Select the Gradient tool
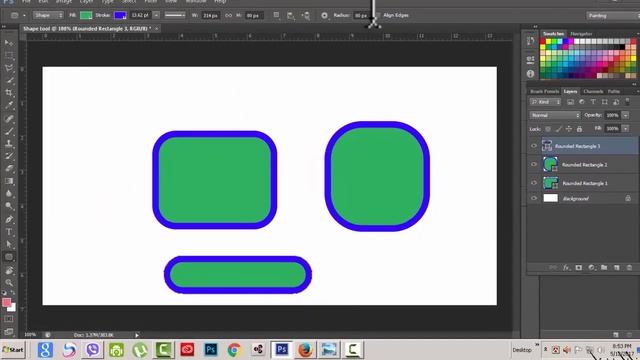Screen dimensions: 640x360 (x=9, y=181)
